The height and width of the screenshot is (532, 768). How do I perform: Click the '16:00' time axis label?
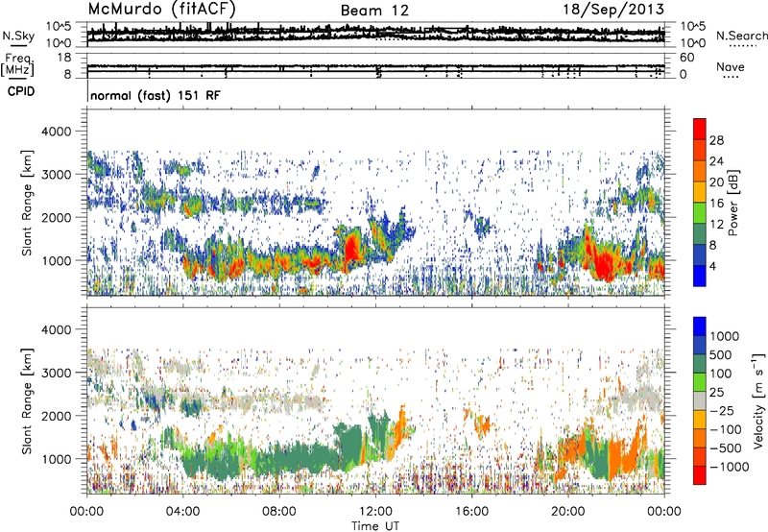click(471, 512)
